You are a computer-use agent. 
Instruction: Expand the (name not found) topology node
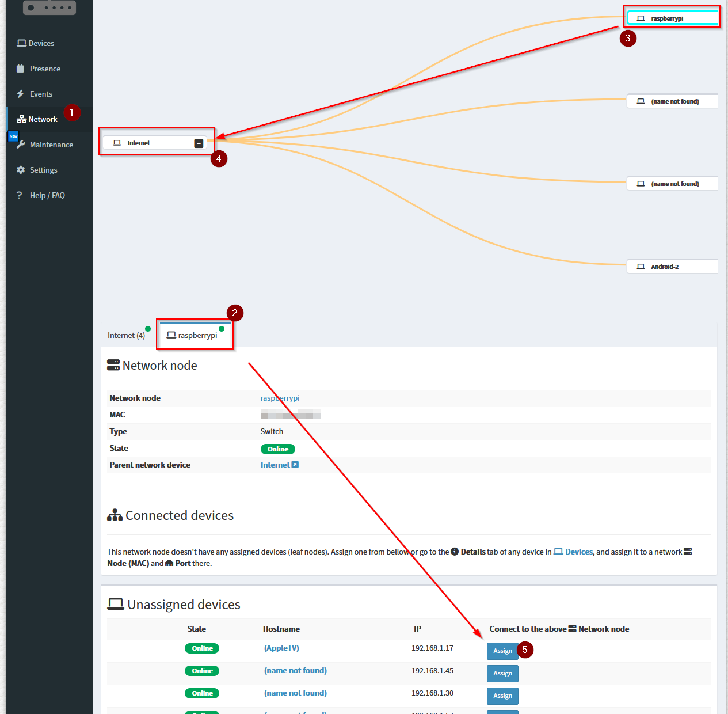(672, 101)
